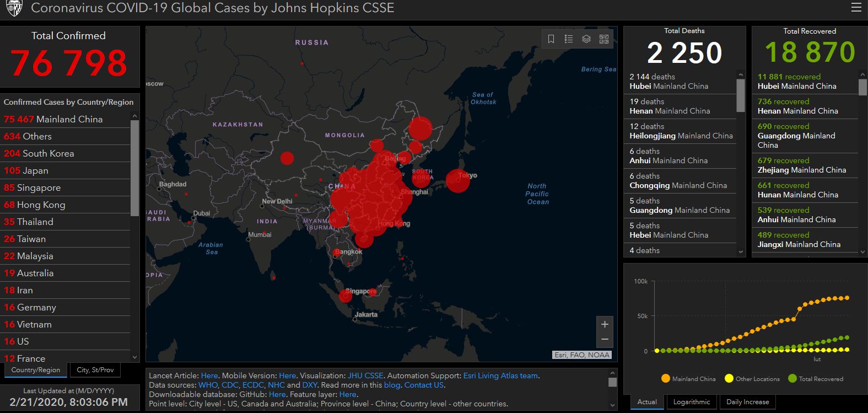Image resolution: width=868 pixels, height=413 pixels.
Task: Open the NHC data source link
Action: tap(276, 385)
